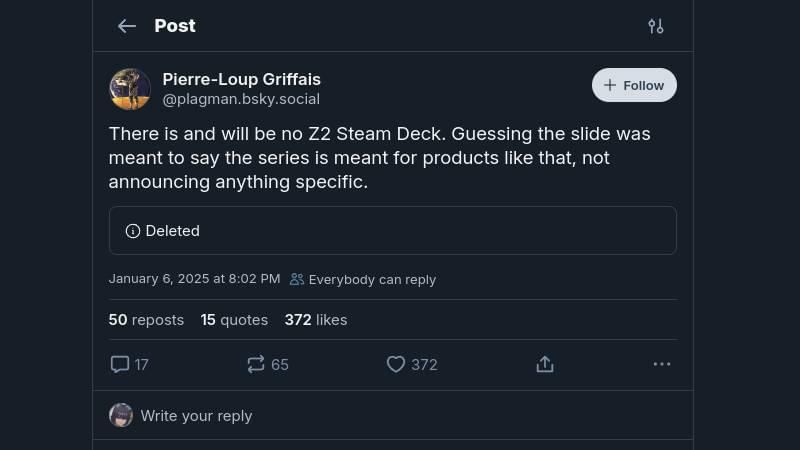Click the reply speech bubble icon
The height and width of the screenshot is (450, 800).
point(120,364)
